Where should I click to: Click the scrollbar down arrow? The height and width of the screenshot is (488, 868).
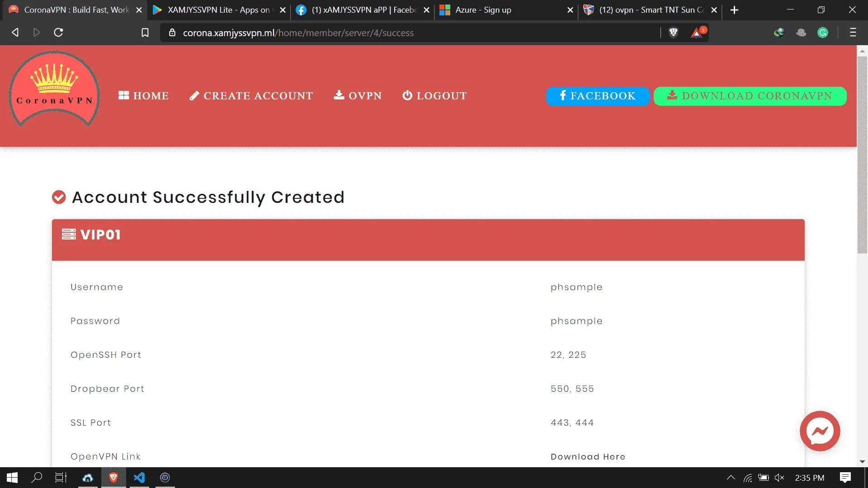point(862,462)
